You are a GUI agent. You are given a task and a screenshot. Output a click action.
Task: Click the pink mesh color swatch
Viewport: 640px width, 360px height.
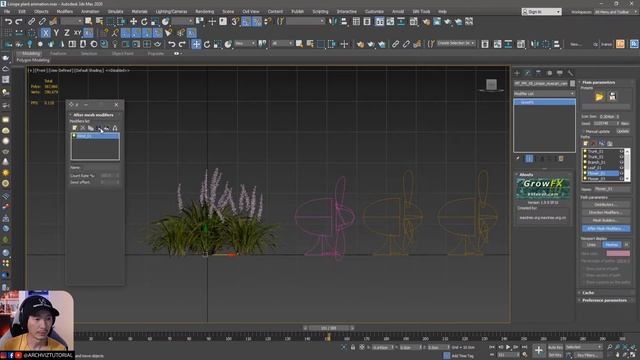point(618,253)
